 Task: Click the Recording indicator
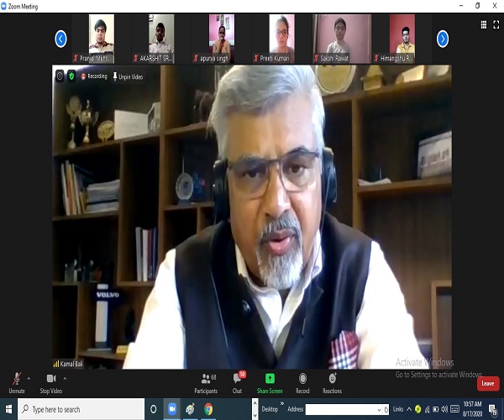click(94, 76)
